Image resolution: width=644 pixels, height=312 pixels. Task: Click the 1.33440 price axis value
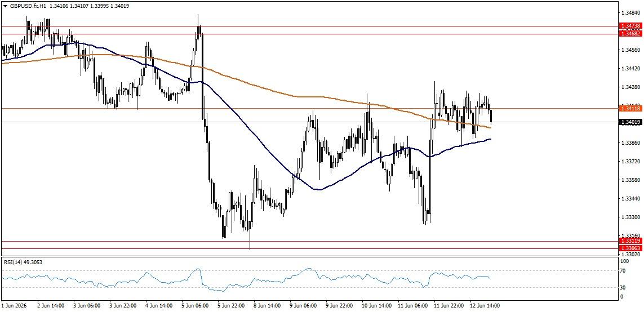pos(631,198)
